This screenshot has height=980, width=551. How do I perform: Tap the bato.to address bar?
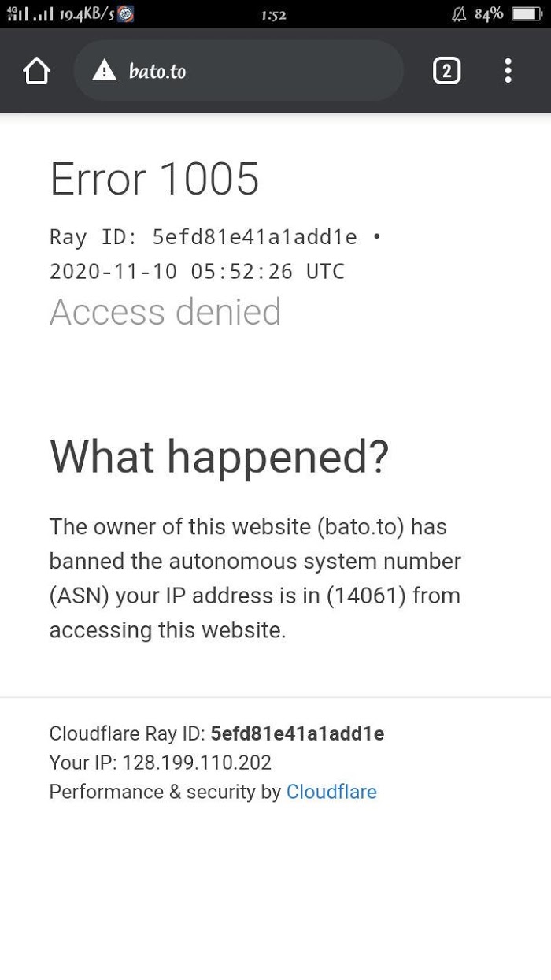pos(236,71)
